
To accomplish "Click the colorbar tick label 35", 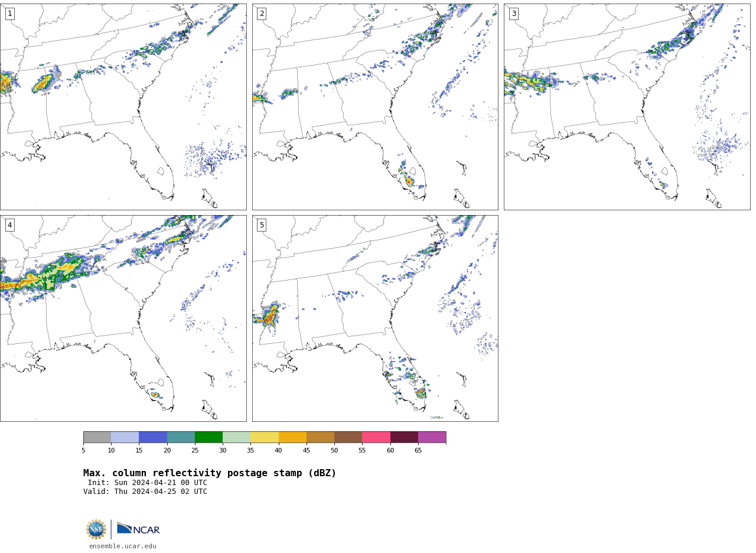I will point(250,451).
